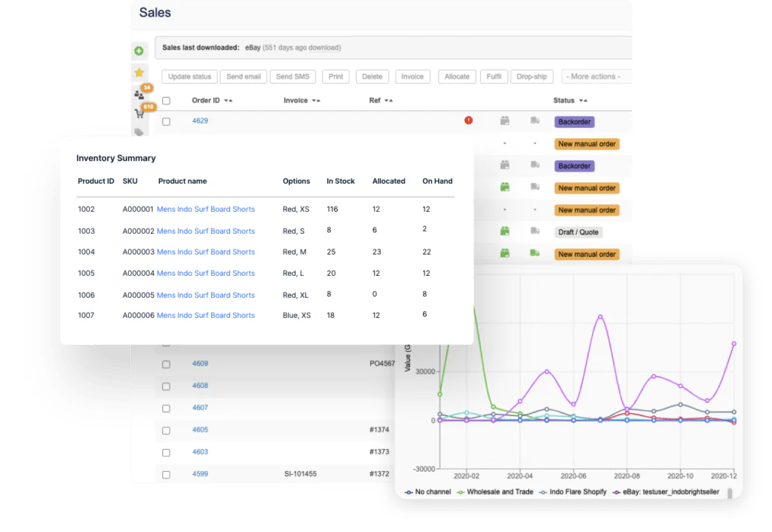This screenshot has height=532, width=772.
Task: Open product link for SKU A000003
Action: click(206, 252)
